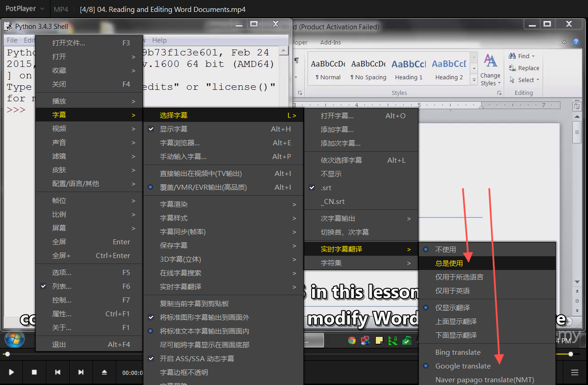Viewport: 588px width, 385px height.
Task: Select the _CN.srt subtitle track
Action: [x=361, y=202]
